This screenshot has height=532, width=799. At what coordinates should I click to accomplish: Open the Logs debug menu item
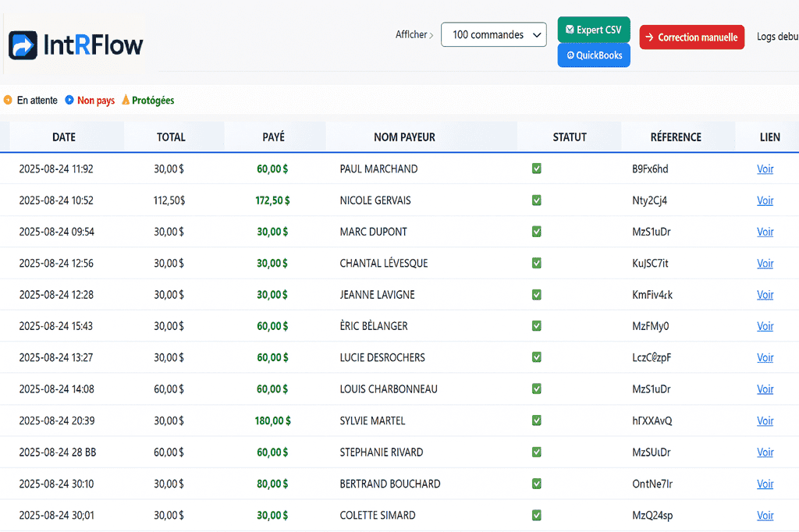click(777, 37)
